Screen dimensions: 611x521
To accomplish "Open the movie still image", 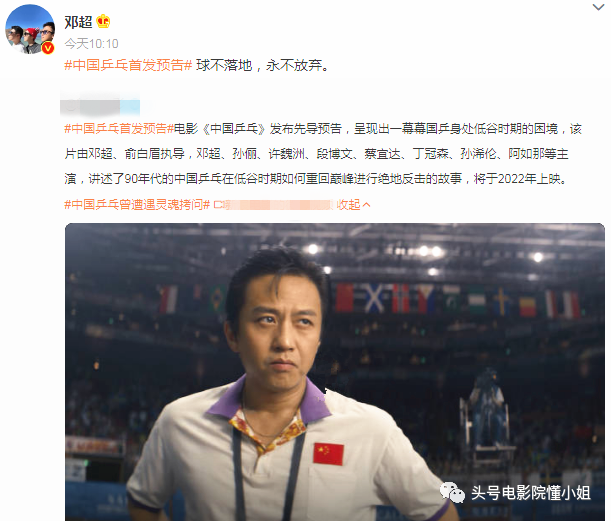I will 335,372.
